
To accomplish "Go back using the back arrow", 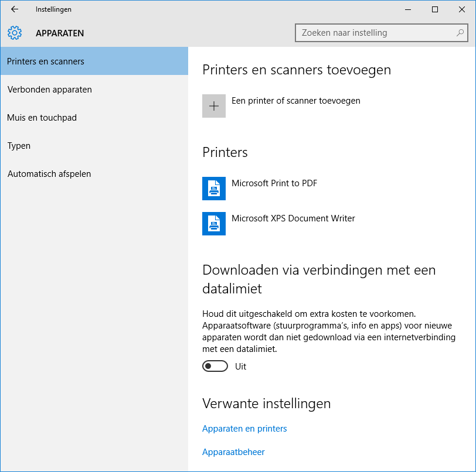I will 15,9.
